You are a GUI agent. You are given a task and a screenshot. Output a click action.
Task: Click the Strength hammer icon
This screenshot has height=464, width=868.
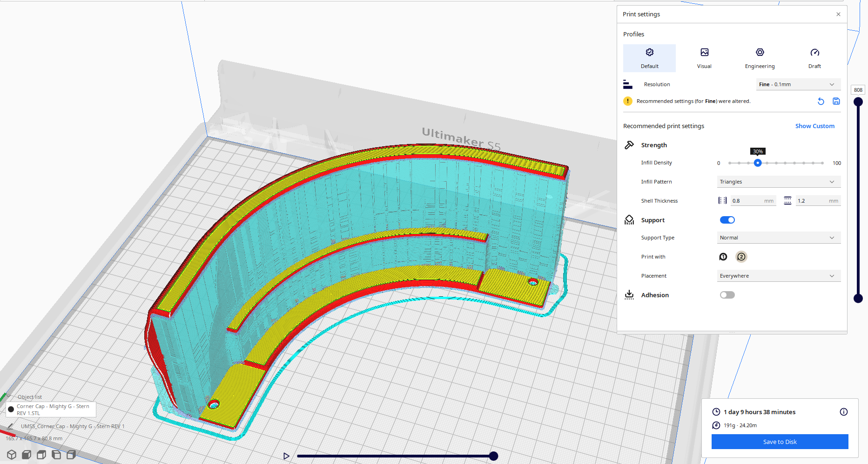[629, 145]
